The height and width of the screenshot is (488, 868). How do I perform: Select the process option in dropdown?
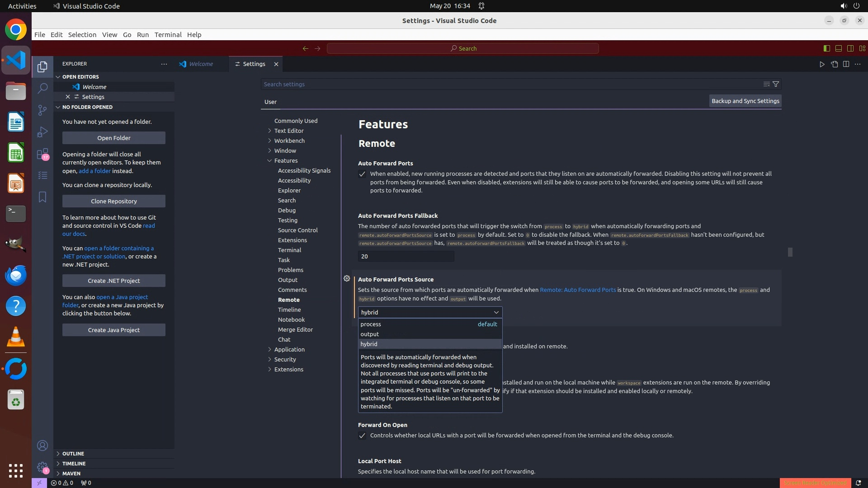point(371,324)
